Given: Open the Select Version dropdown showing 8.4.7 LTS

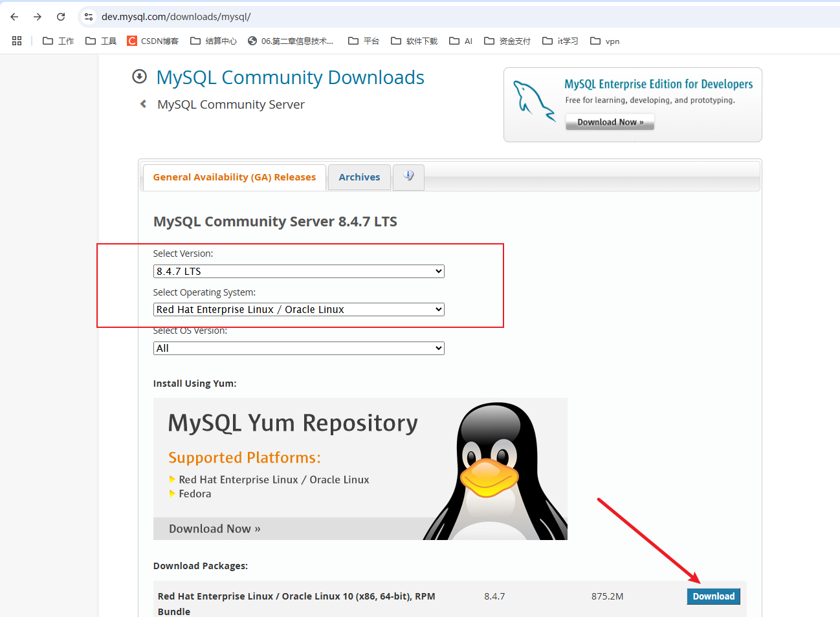Looking at the screenshot, I should (299, 271).
